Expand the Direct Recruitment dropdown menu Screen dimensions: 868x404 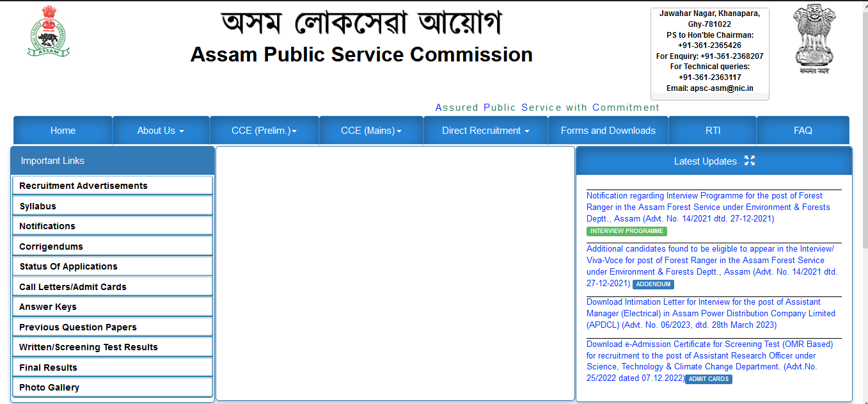coord(485,131)
